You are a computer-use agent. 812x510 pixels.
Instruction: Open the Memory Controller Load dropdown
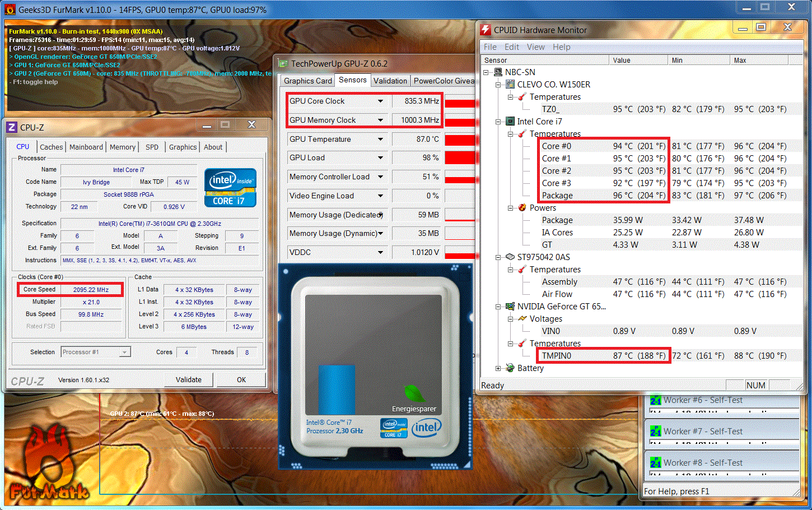pos(380,177)
